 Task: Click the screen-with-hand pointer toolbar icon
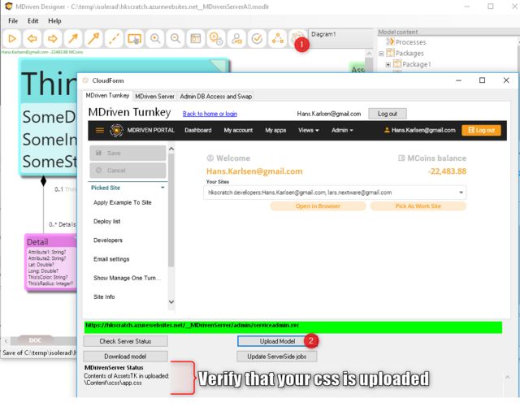[134, 38]
